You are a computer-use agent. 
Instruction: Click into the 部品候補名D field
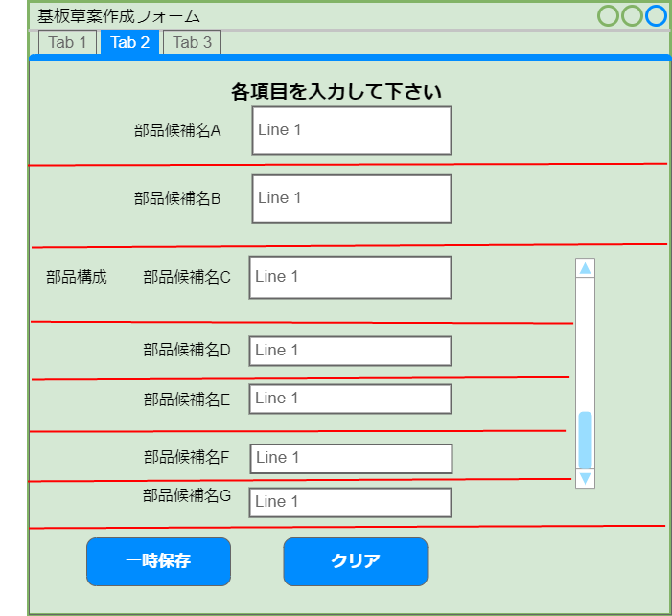tap(351, 351)
